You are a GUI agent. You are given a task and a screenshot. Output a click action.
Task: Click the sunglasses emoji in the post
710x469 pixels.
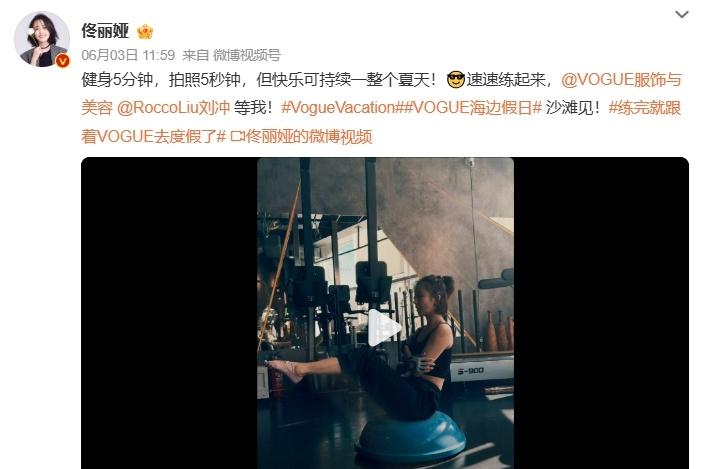click(456, 80)
